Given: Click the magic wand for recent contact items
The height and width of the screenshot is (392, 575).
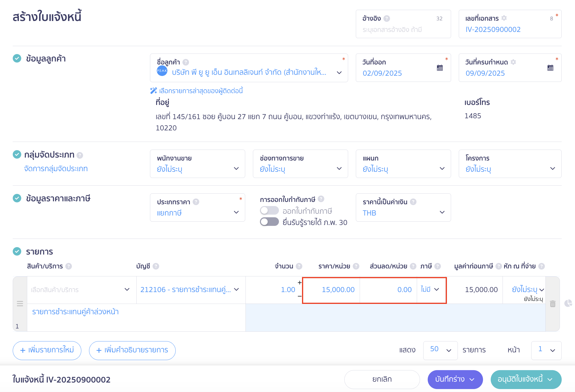Looking at the screenshot, I should point(153,90).
